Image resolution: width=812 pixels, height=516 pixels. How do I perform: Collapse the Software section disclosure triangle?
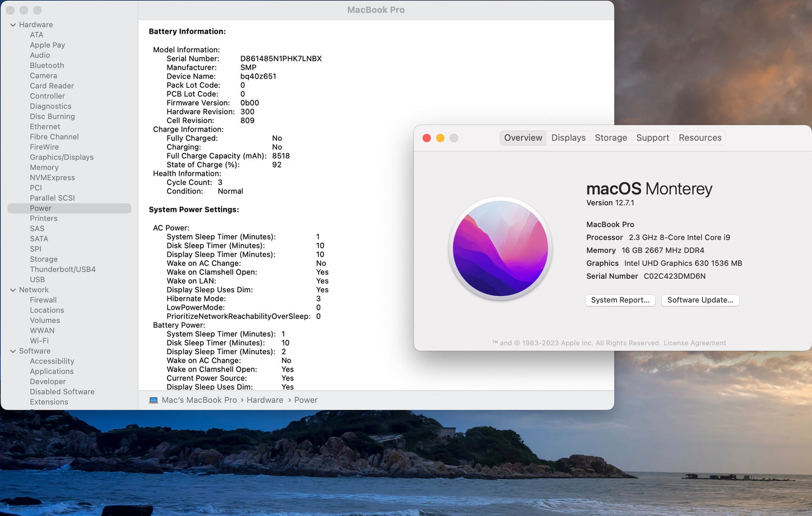click(13, 351)
